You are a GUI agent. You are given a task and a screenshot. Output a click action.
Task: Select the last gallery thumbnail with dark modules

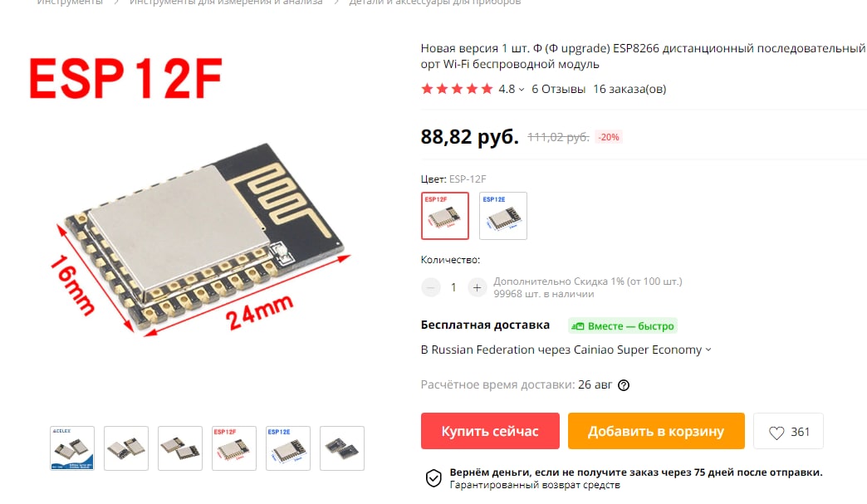pyautogui.click(x=341, y=448)
